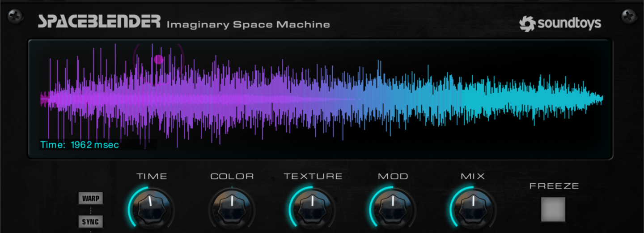644x233 pixels.
Task: Click the SpaceBlender title logo
Action: pyautogui.click(x=99, y=22)
